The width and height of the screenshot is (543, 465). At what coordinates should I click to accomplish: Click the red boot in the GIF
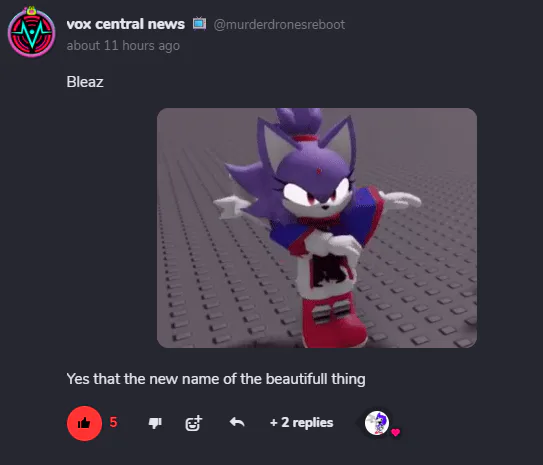332,320
